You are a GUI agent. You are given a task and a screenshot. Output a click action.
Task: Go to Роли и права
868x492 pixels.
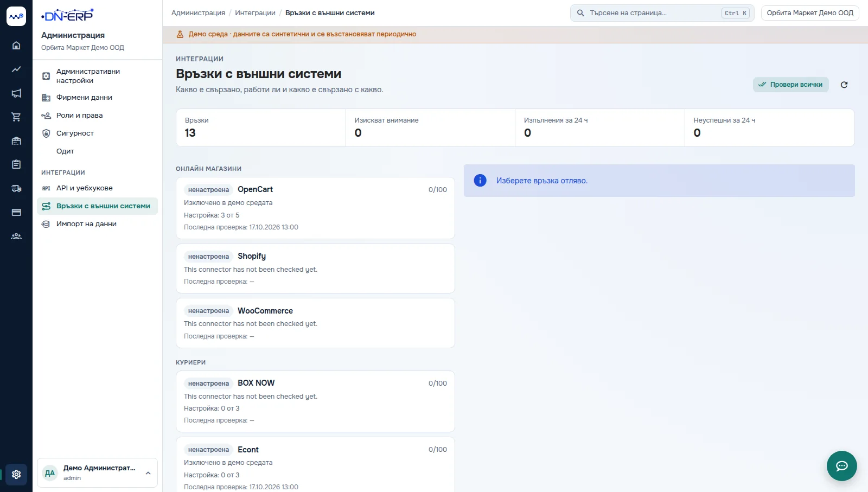click(97, 116)
